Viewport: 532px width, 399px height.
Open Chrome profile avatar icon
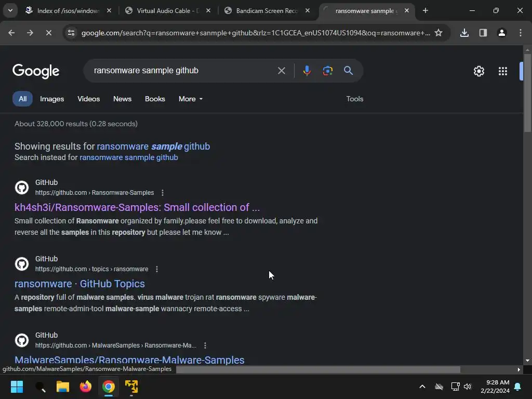tap(502, 33)
